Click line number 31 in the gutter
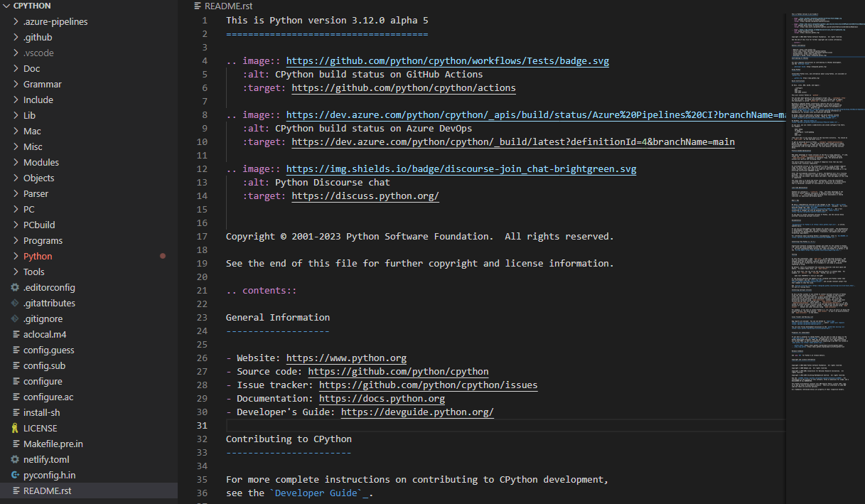865x504 pixels. click(202, 426)
